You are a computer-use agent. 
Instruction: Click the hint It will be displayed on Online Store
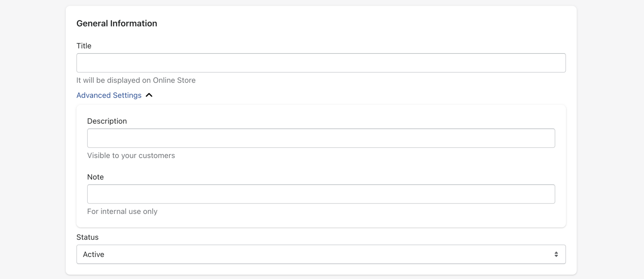[x=136, y=80]
